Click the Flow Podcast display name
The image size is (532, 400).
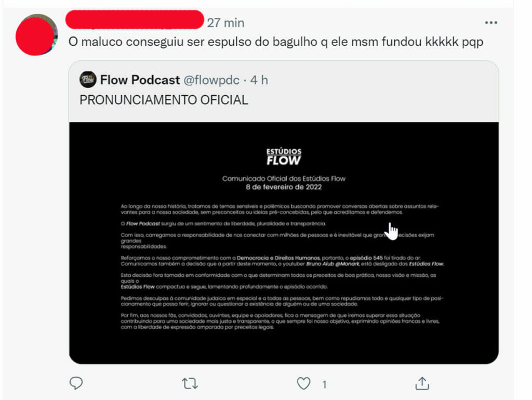[x=140, y=80]
